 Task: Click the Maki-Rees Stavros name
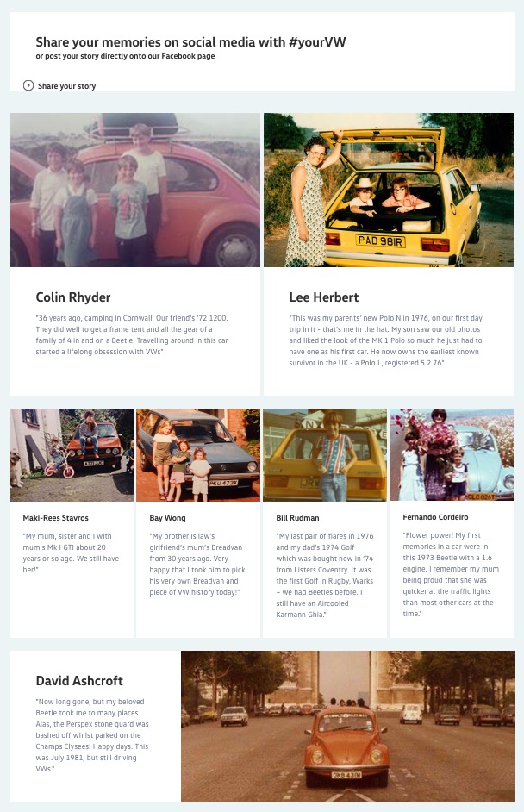tap(56, 518)
